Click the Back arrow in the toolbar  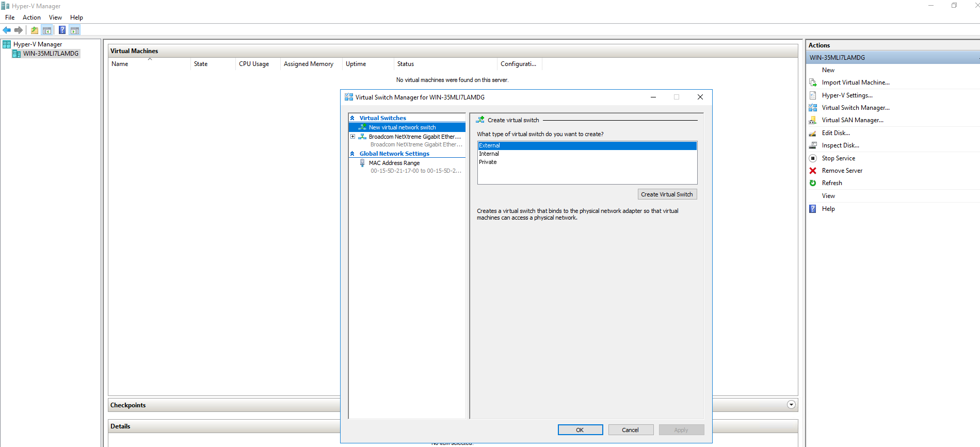coord(7,30)
